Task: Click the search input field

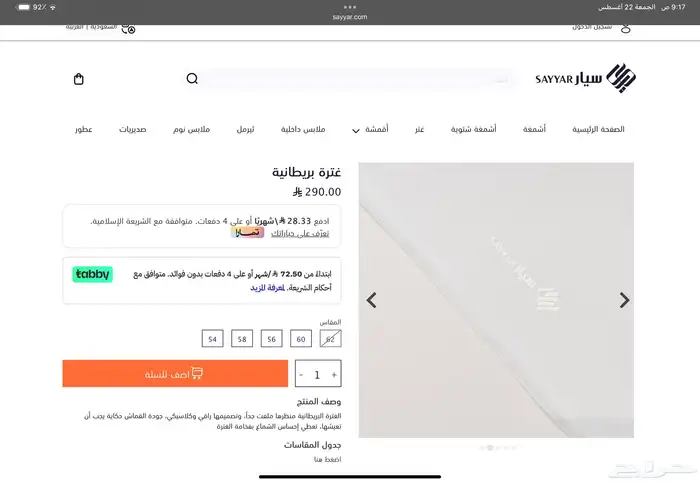Action: [x=357, y=79]
